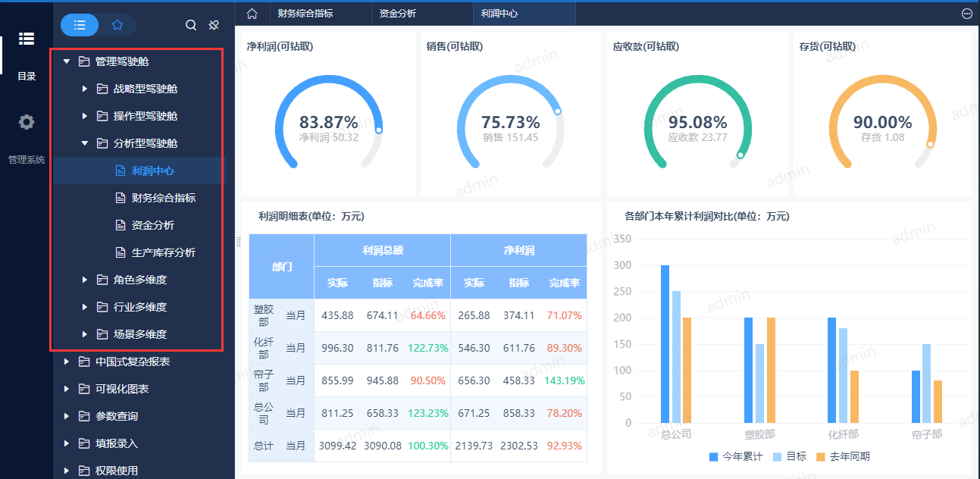Click the search magnifier icon
Screen dimensions: 980x479
[191, 25]
